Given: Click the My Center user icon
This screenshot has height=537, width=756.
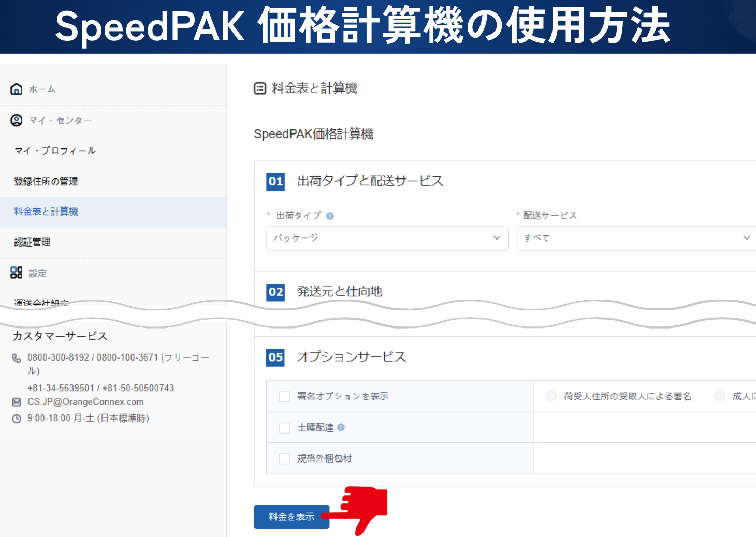Looking at the screenshot, I should [17, 120].
